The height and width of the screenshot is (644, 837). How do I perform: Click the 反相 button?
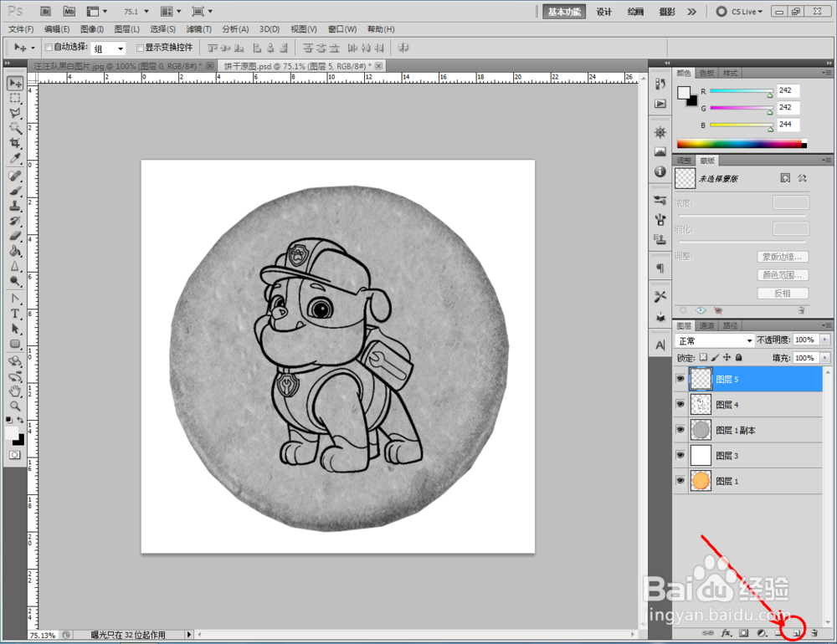pyautogui.click(x=783, y=293)
